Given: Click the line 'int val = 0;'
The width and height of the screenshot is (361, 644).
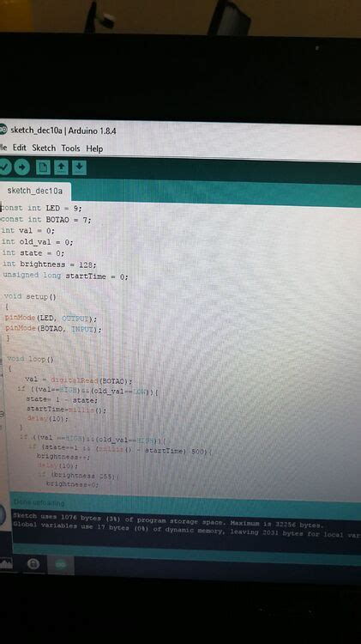Looking at the screenshot, I should [x=28, y=230].
